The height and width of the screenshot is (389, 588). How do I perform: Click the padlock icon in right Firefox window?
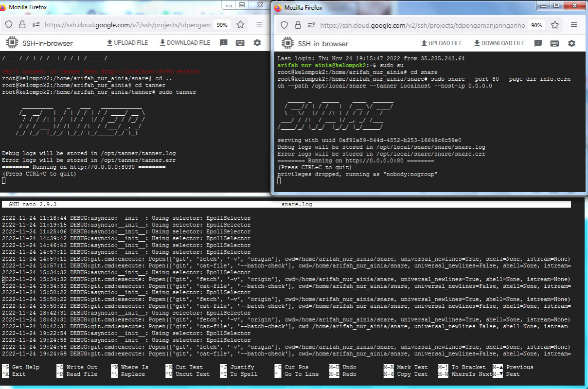298,25
